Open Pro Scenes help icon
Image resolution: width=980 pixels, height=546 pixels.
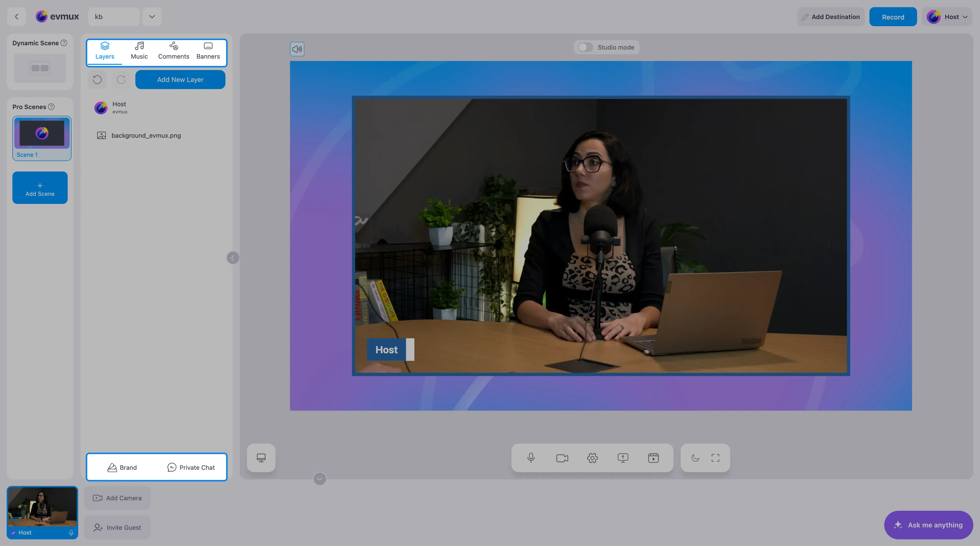[x=51, y=107]
